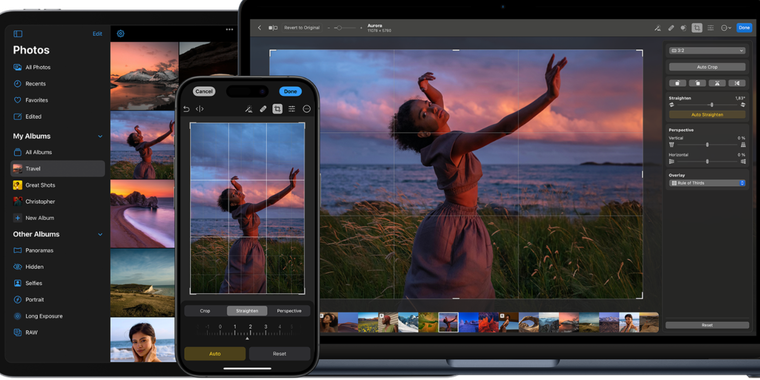The width and height of the screenshot is (760, 380).
Task: Switch to Perspective tab on iPhone
Action: coord(289,311)
